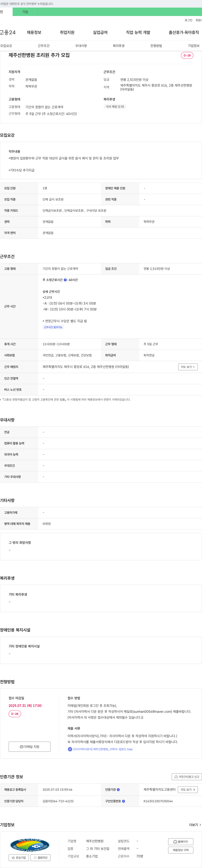Click the attachment icon beside hwp file

pyautogui.click(x=70, y=749)
